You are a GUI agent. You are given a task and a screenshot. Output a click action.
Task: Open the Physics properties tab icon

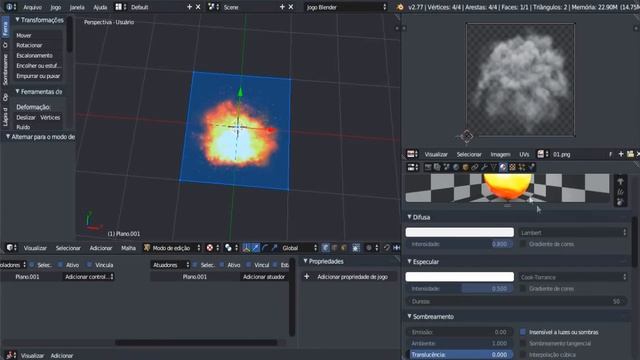click(532, 167)
